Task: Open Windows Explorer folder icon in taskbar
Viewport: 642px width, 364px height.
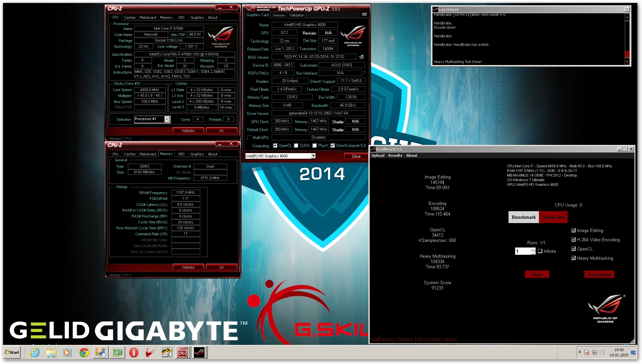Action: [x=51, y=352]
